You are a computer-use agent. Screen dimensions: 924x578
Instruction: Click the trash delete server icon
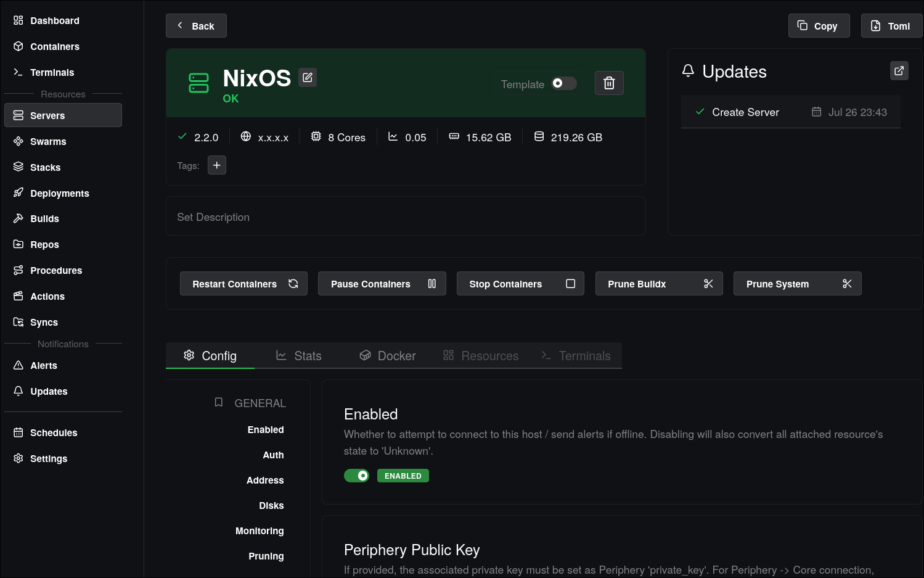point(609,83)
